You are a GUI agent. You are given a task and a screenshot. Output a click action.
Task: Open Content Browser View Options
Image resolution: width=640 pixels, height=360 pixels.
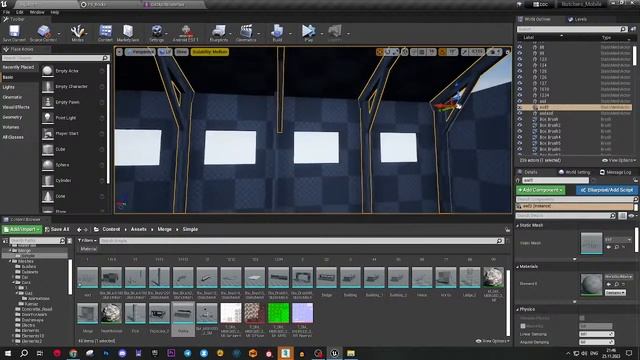point(492,341)
